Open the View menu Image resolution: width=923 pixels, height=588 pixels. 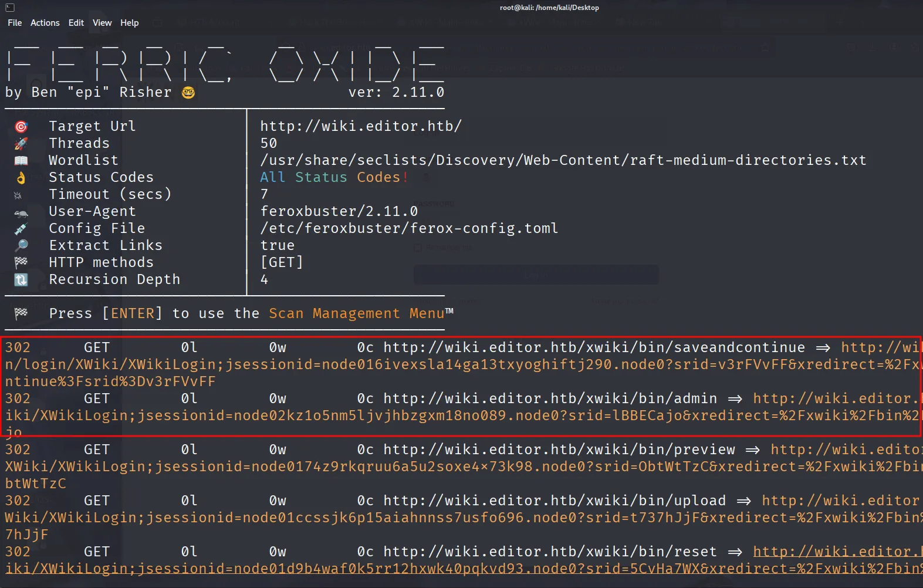tap(102, 23)
